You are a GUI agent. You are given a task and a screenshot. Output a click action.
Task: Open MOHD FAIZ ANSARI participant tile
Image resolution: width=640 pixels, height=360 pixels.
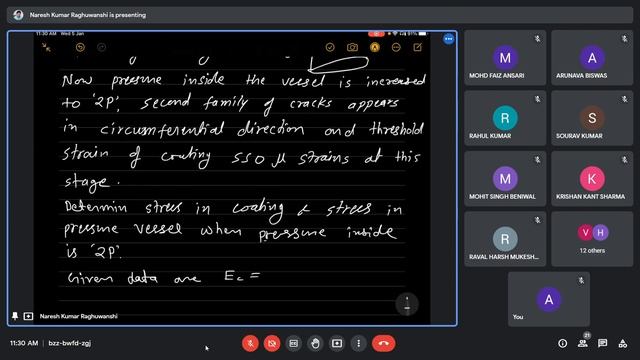pyautogui.click(x=505, y=58)
